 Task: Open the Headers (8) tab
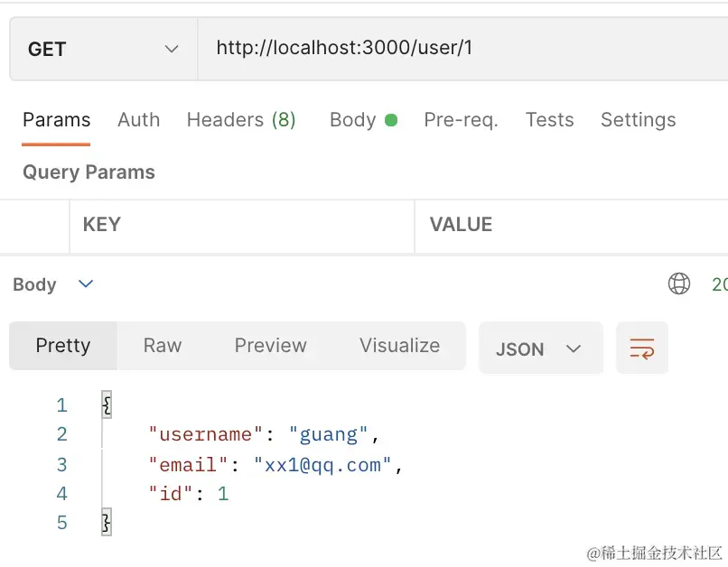(241, 120)
